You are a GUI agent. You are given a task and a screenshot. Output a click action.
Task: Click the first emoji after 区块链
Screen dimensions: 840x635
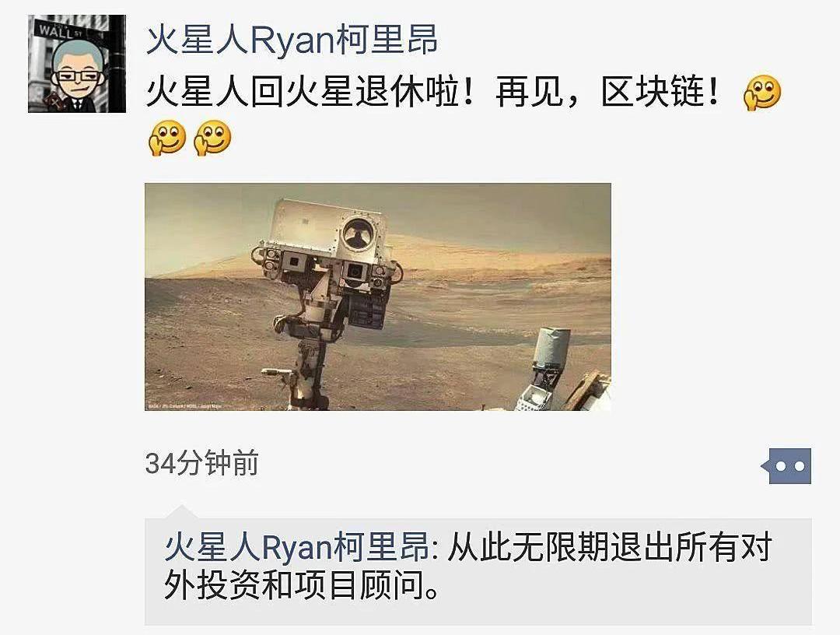pyautogui.click(x=761, y=93)
